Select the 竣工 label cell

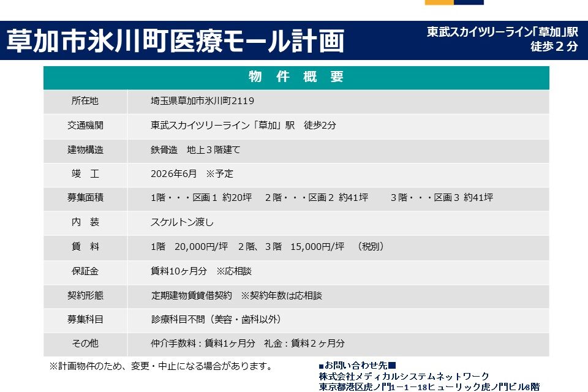(85, 174)
